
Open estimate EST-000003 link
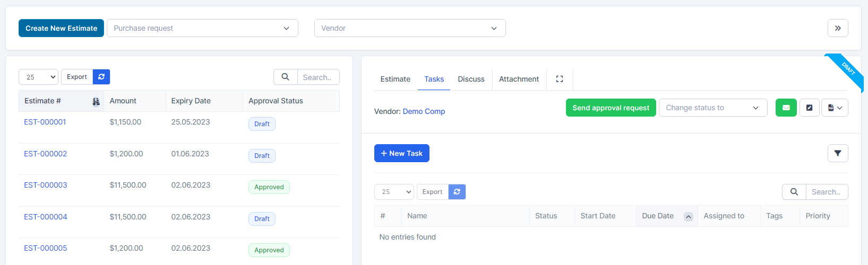[46, 185]
